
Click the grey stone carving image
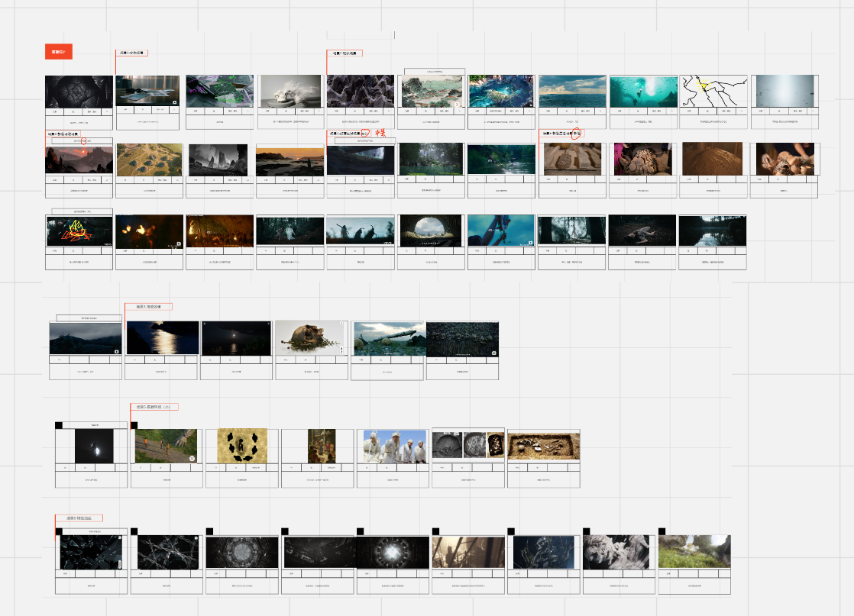point(616,553)
